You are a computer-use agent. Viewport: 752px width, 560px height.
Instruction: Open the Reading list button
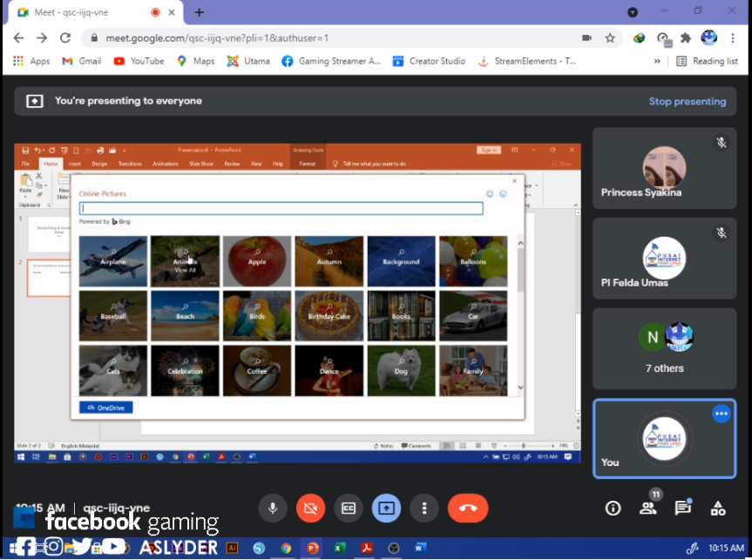point(707,61)
